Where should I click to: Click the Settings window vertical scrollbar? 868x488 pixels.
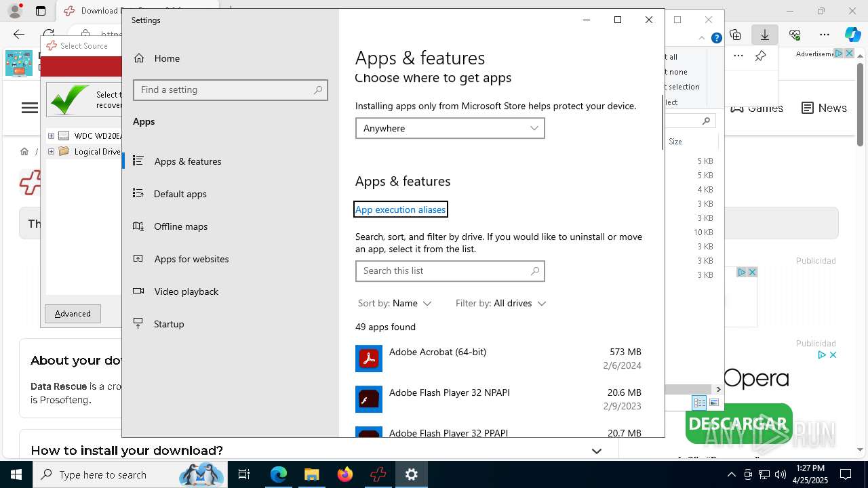[662, 122]
